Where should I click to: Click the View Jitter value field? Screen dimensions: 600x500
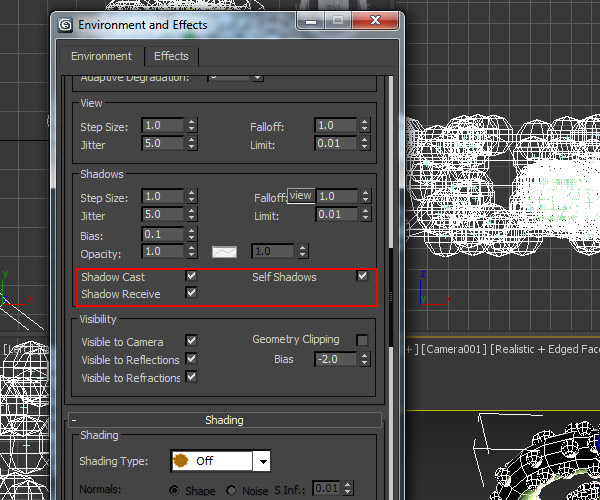click(163, 143)
